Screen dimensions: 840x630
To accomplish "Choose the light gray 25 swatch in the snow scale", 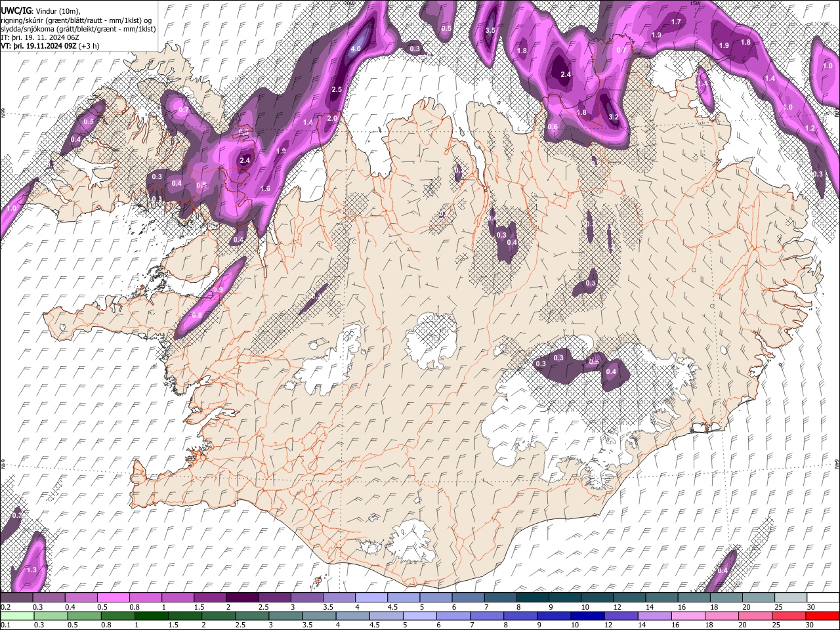I will [x=791, y=598].
